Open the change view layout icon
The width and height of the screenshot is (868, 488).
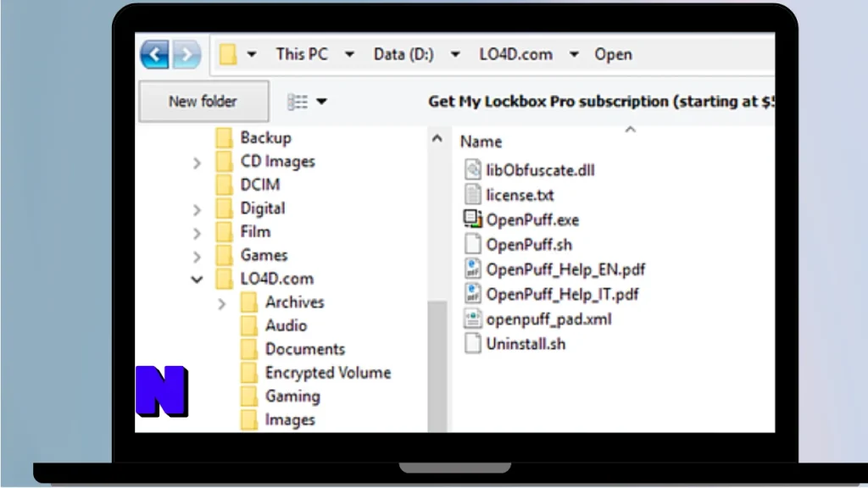[298, 102]
